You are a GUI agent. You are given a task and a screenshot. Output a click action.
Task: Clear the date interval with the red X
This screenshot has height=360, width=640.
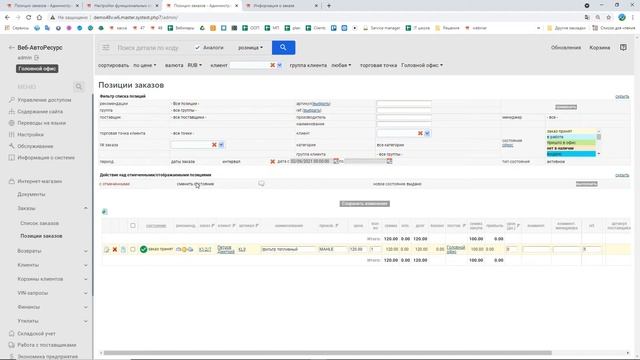272,162
